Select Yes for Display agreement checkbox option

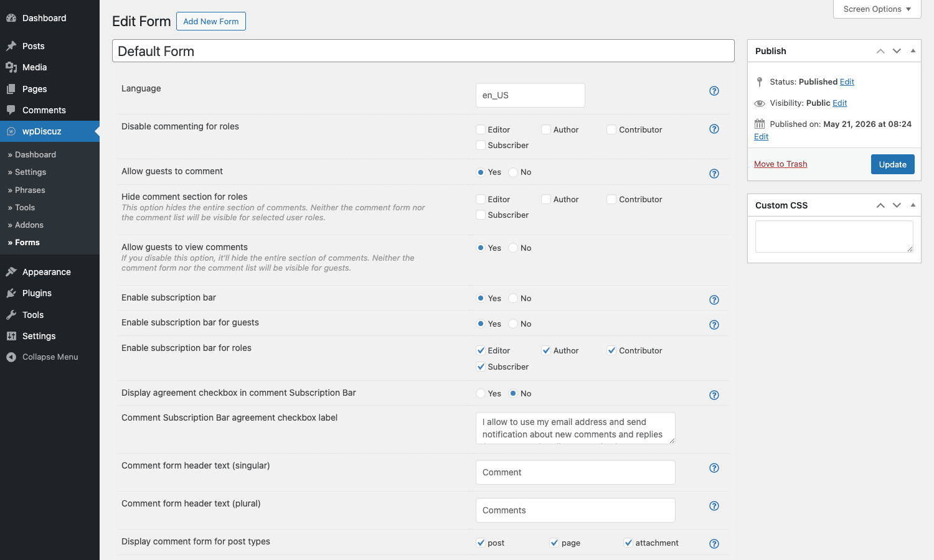(x=481, y=393)
